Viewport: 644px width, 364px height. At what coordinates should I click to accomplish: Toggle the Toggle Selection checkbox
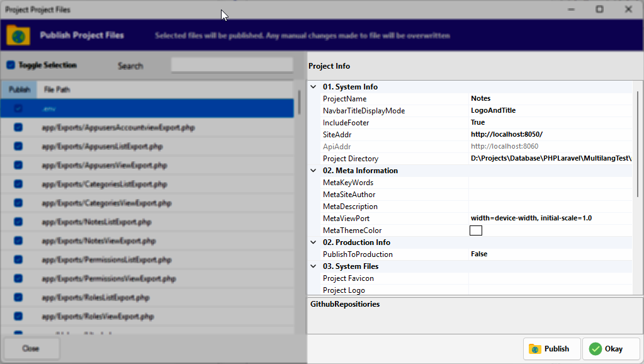click(11, 65)
